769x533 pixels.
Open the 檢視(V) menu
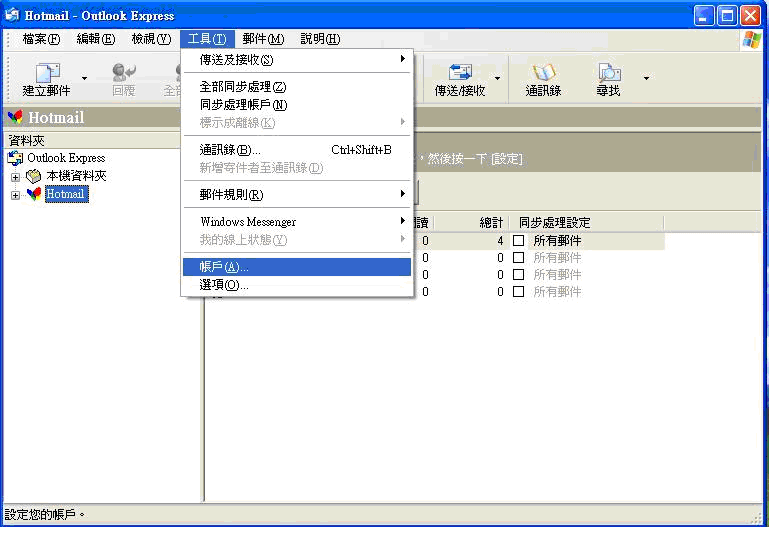pos(151,39)
